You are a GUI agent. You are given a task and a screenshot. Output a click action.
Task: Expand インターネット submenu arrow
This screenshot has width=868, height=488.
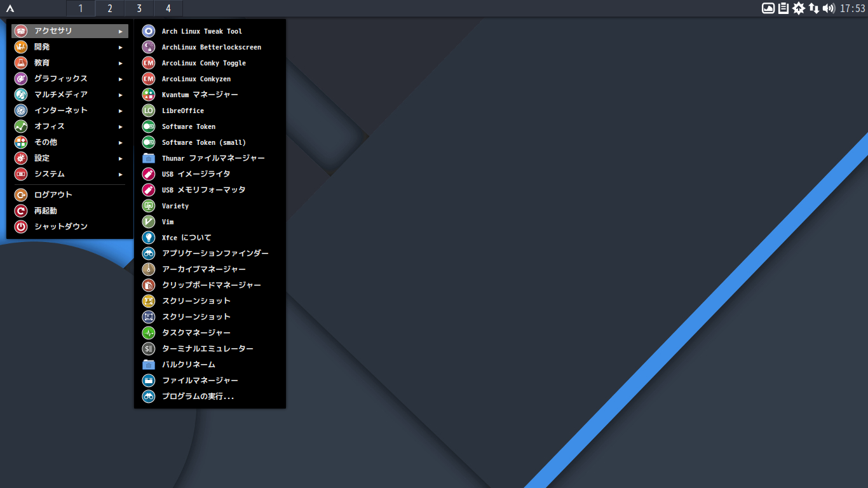click(121, 111)
